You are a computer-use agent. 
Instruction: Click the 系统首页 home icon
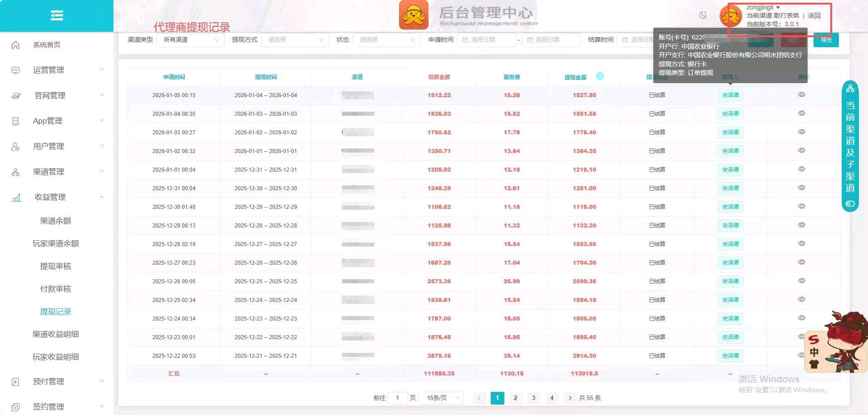(x=15, y=44)
